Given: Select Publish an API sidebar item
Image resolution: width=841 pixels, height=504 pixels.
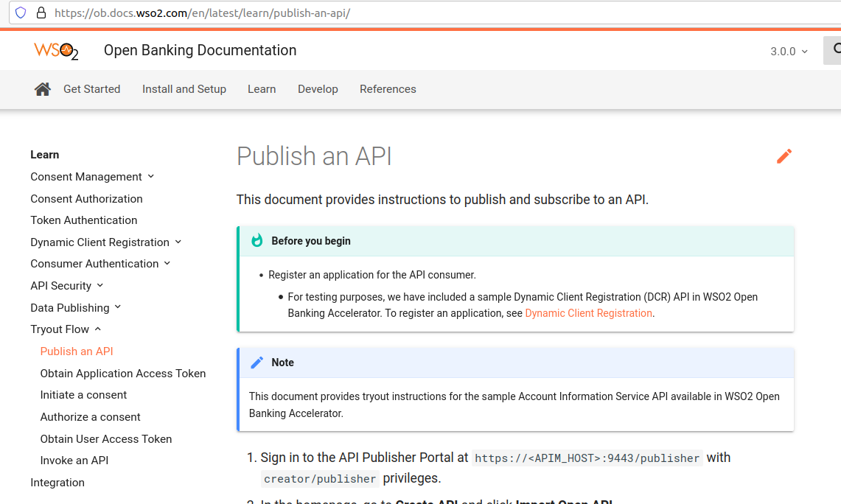Looking at the screenshot, I should pos(77,351).
